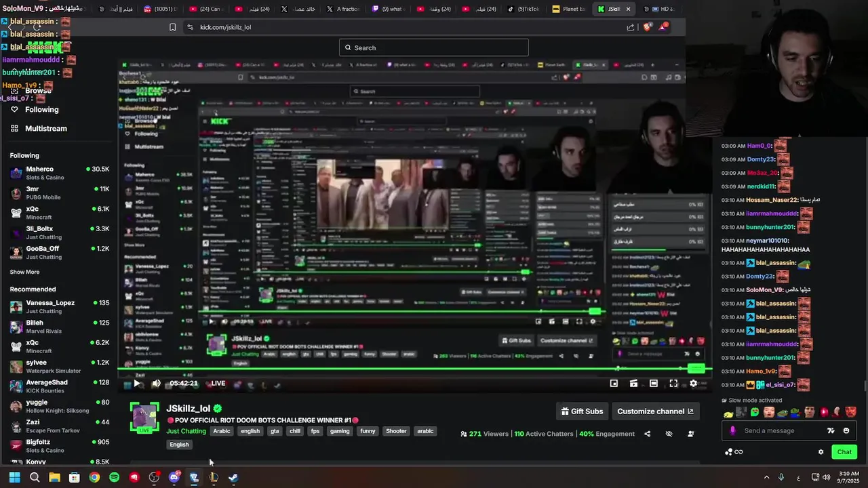Switch to the TikTok browser tab
Viewport: 868px width, 488px height.
[524, 9]
